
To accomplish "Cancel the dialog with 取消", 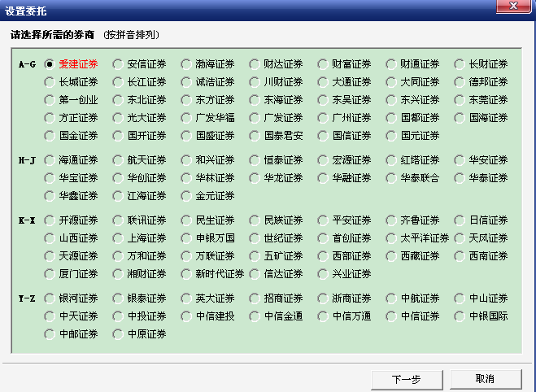I will click(x=486, y=379).
